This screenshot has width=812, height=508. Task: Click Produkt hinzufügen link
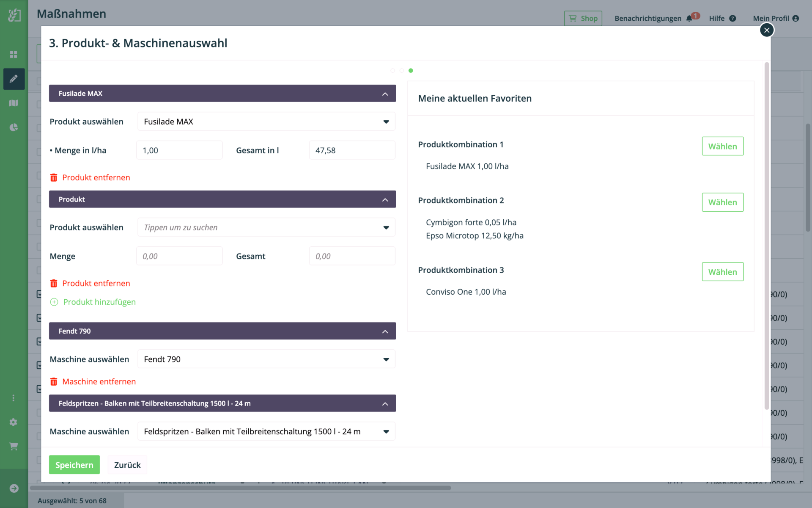click(99, 302)
